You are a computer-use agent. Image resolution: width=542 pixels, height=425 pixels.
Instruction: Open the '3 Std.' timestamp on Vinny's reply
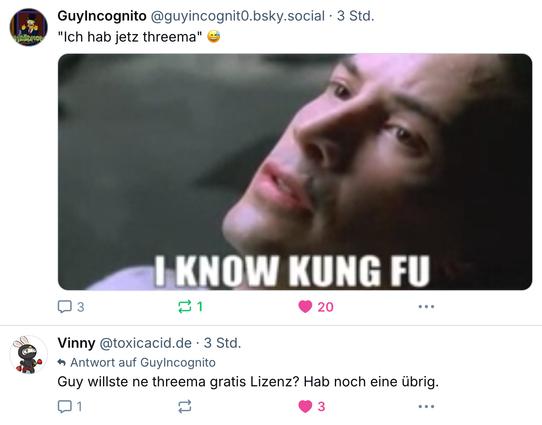[x=222, y=343]
